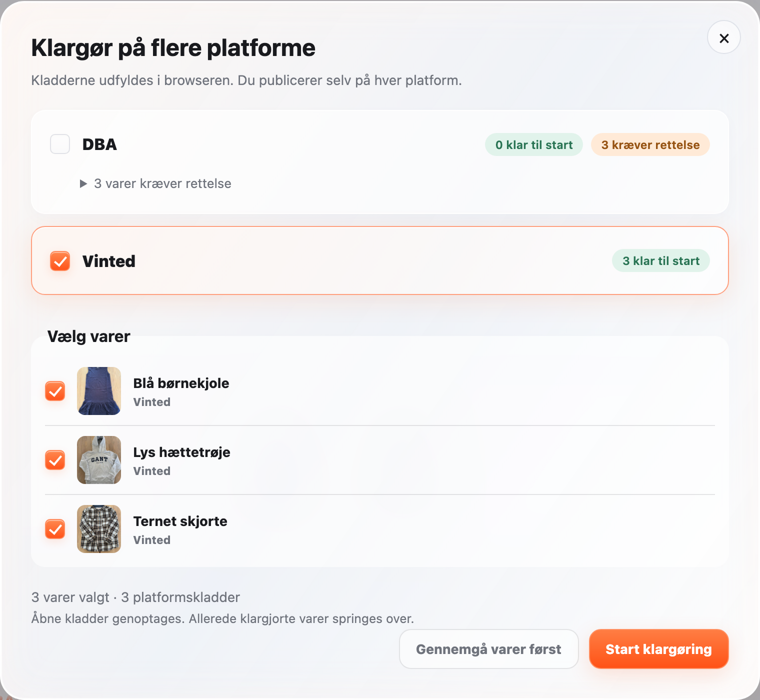The image size is (760, 700).
Task: Click the 'Gennemgå varer først' button
Action: [x=489, y=649]
